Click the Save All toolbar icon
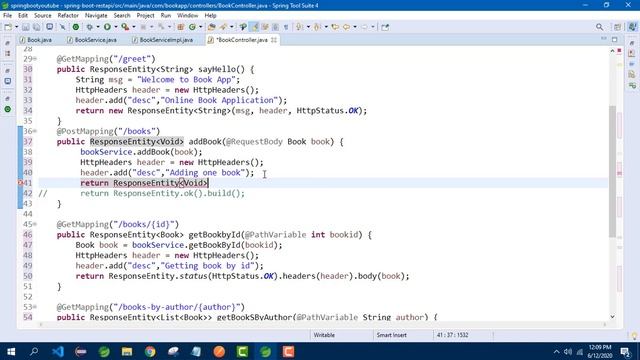 [x=36, y=27]
